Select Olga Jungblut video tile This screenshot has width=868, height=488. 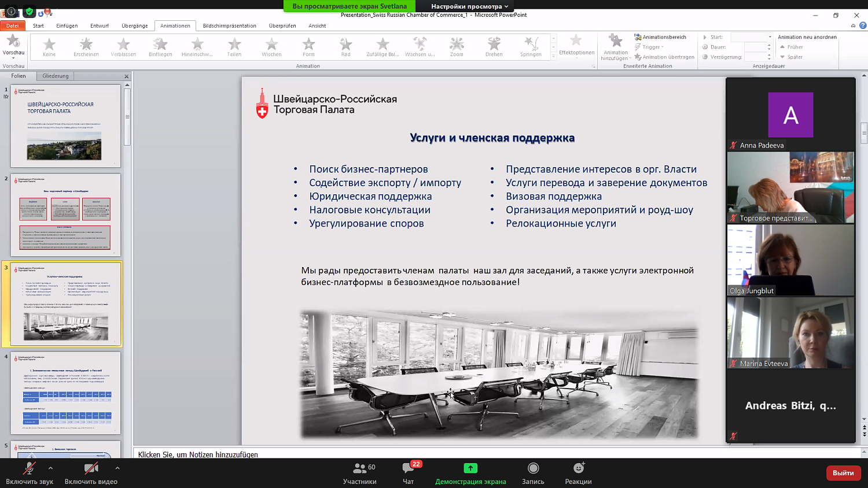790,260
